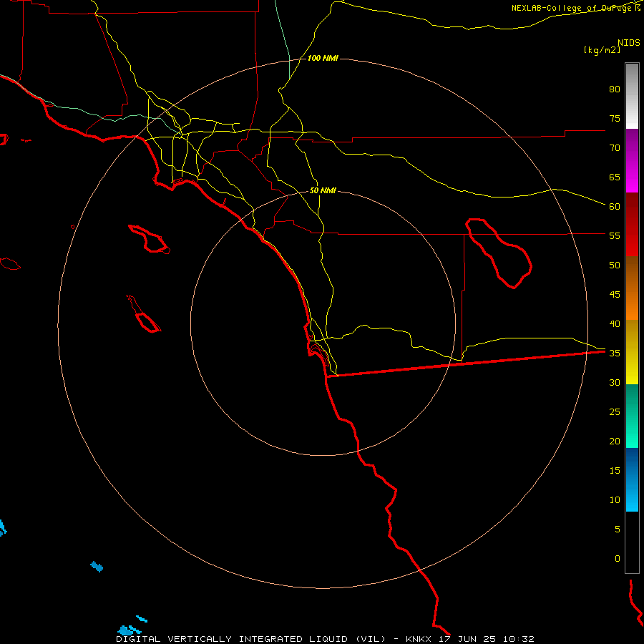The height and width of the screenshot is (644, 644).
Task: Pick the black bottom segment of the color scale
Action: 632,542
